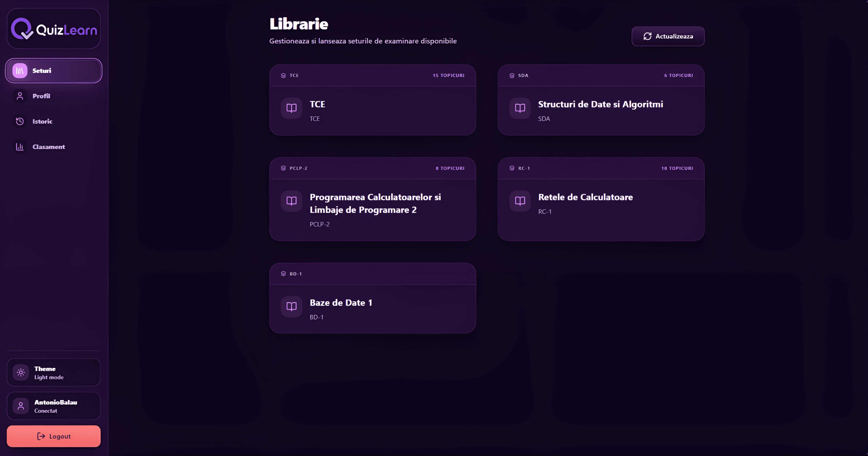Image resolution: width=868 pixels, height=456 pixels.
Task: Click the book icon on Retele de Calculatoare card
Action: click(520, 201)
